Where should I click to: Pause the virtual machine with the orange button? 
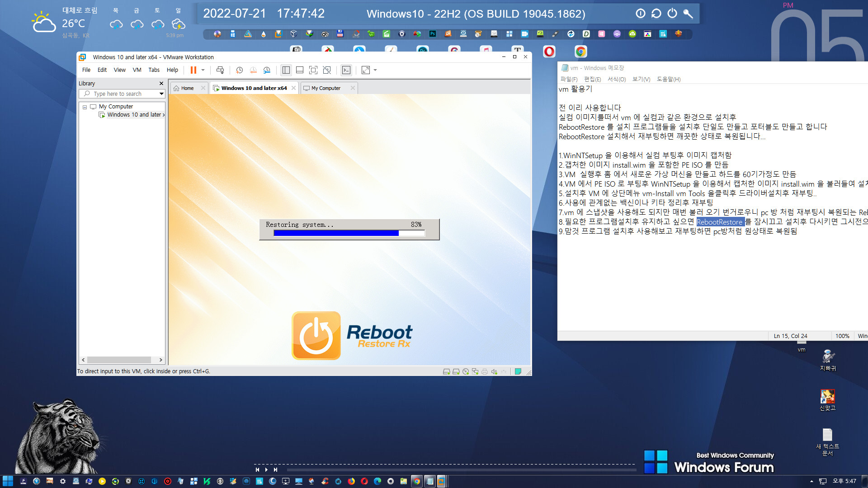tap(193, 70)
